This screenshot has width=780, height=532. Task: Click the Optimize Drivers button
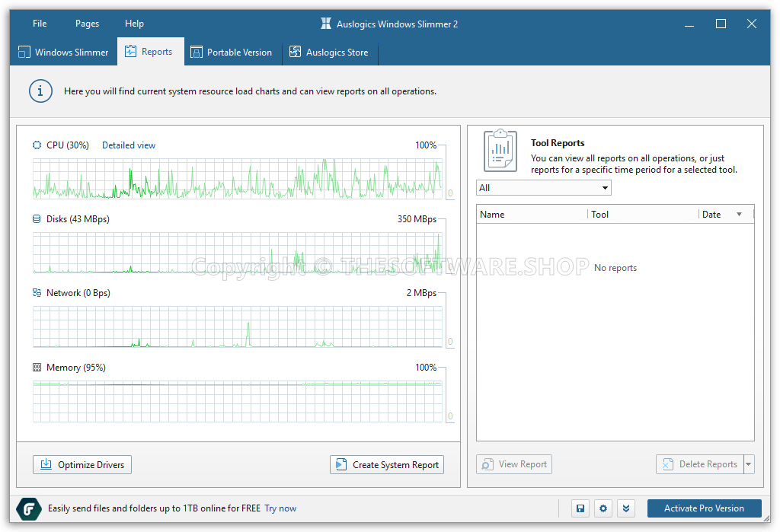coord(82,464)
